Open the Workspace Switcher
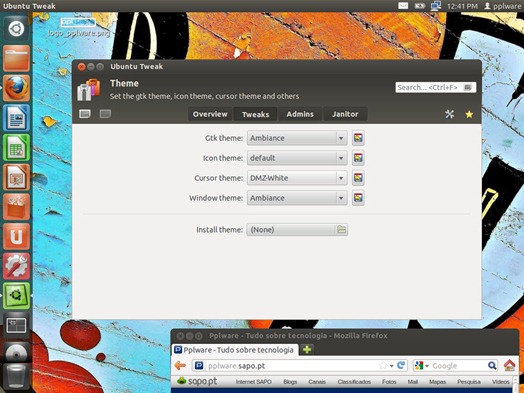Screen dimensions: 524x393 16,325
